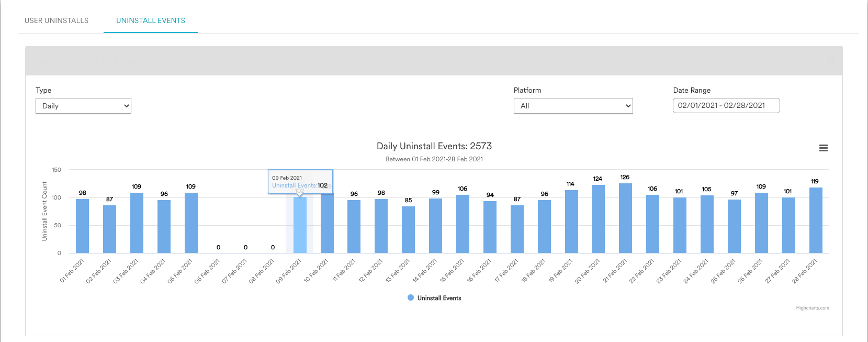Open the chart context menu hamburger icon

(823, 148)
